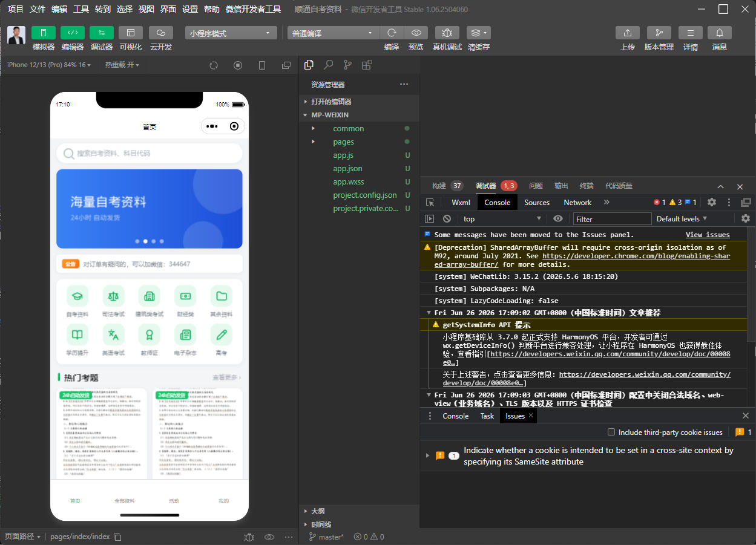This screenshot has height=545, width=756.
Task: Click the preview (预览) eye icon
Action: pyautogui.click(x=416, y=33)
